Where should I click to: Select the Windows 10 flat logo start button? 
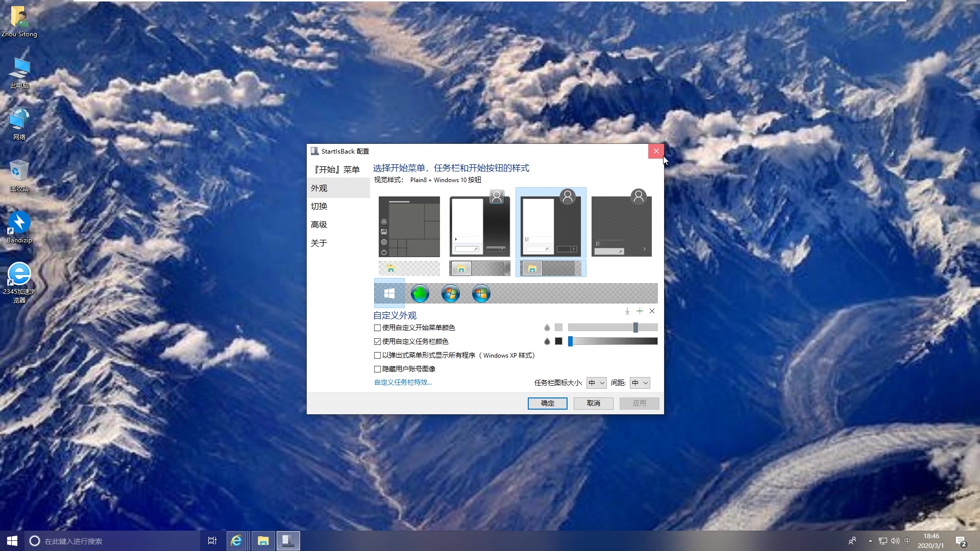389,293
